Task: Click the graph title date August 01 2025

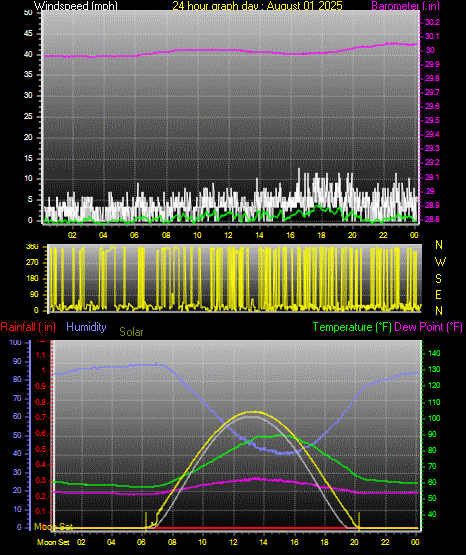Action: point(305,6)
